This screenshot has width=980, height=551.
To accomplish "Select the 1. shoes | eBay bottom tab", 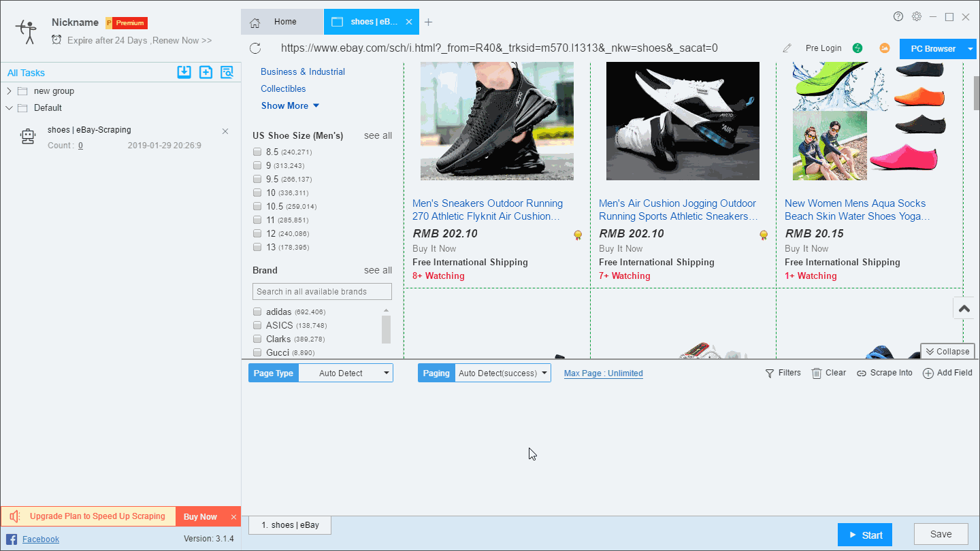I will [x=290, y=525].
